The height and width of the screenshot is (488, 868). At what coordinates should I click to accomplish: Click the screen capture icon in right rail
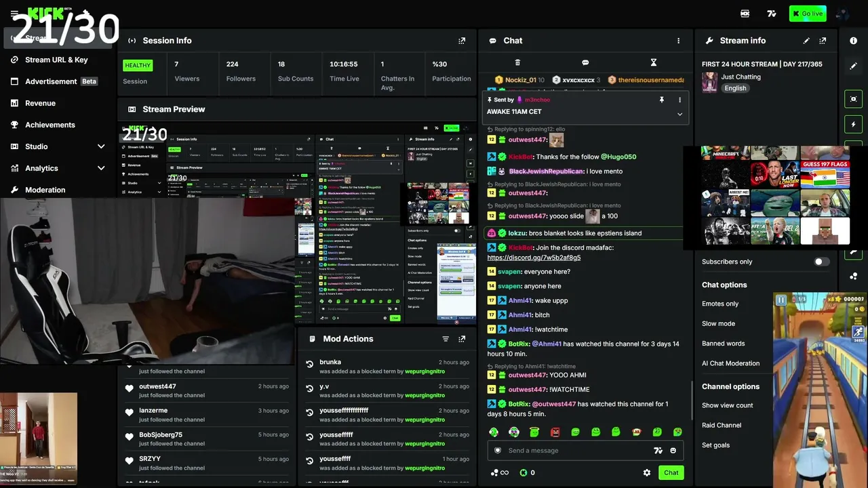[853, 99]
